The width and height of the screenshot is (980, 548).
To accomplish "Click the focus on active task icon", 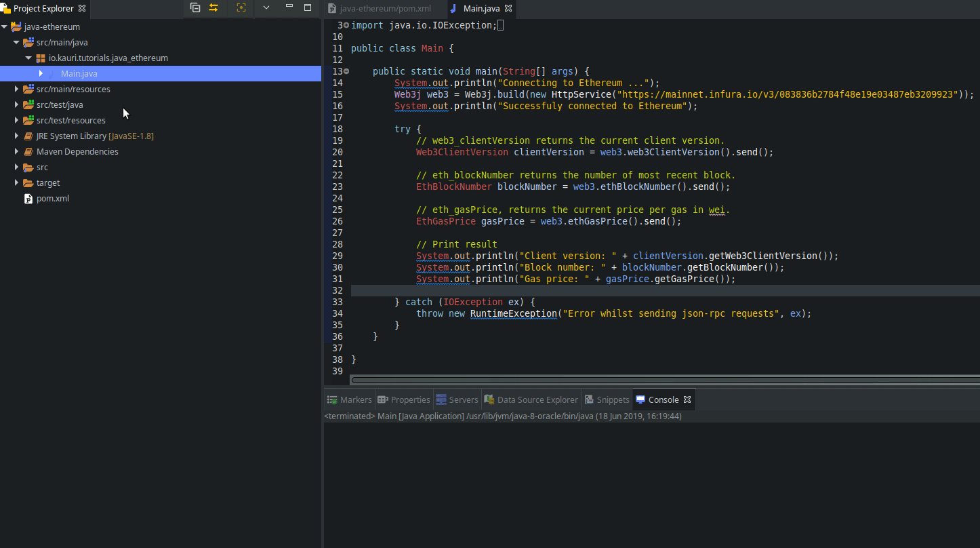I will click(241, 7).
